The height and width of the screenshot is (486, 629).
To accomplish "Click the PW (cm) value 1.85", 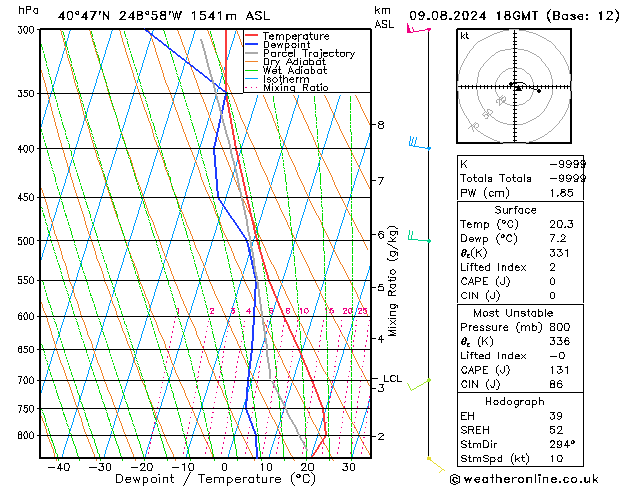I will 561,193.
